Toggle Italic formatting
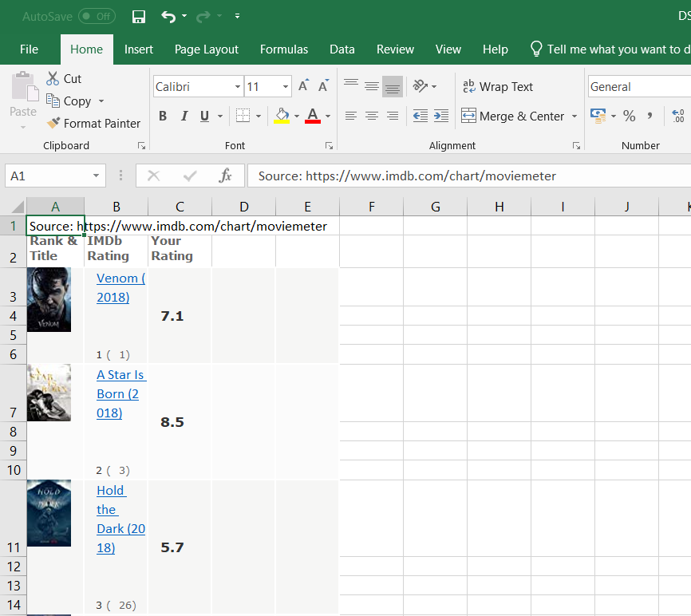 tap(184, 116)
